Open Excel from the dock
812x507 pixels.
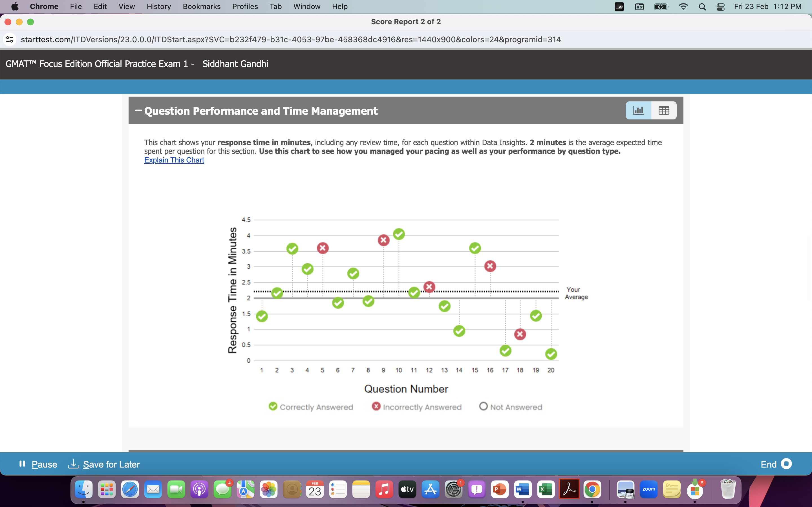point(546,490)
